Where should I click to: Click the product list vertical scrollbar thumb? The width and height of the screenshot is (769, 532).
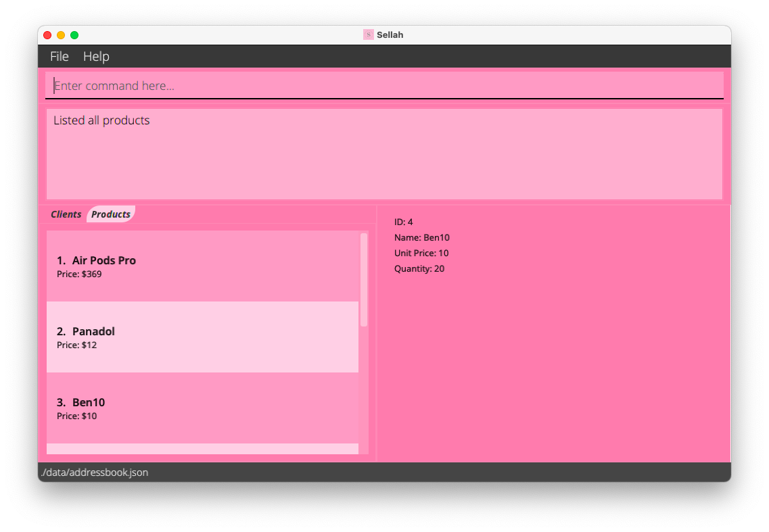coord(364,280)
